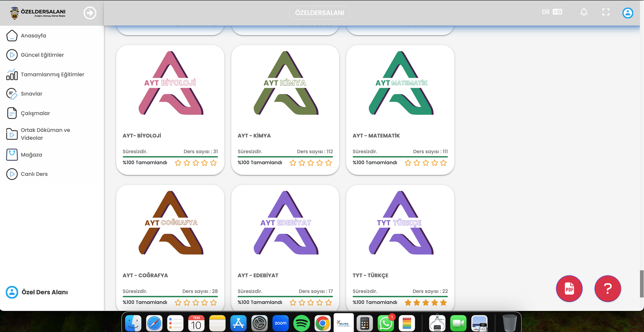Go to Anasayfa in sidebar
This screenshot has height=332, width=644.
point(33,35)
